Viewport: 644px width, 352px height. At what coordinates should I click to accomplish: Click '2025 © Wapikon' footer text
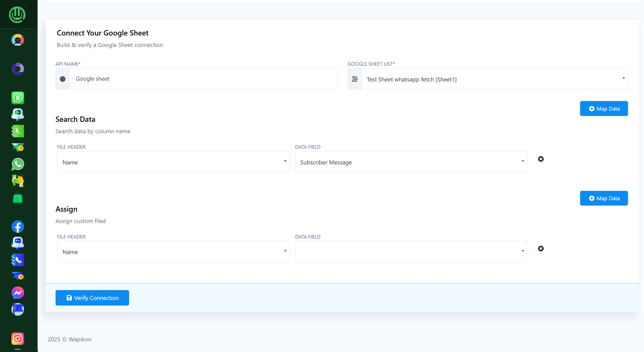tap(70, 340)
